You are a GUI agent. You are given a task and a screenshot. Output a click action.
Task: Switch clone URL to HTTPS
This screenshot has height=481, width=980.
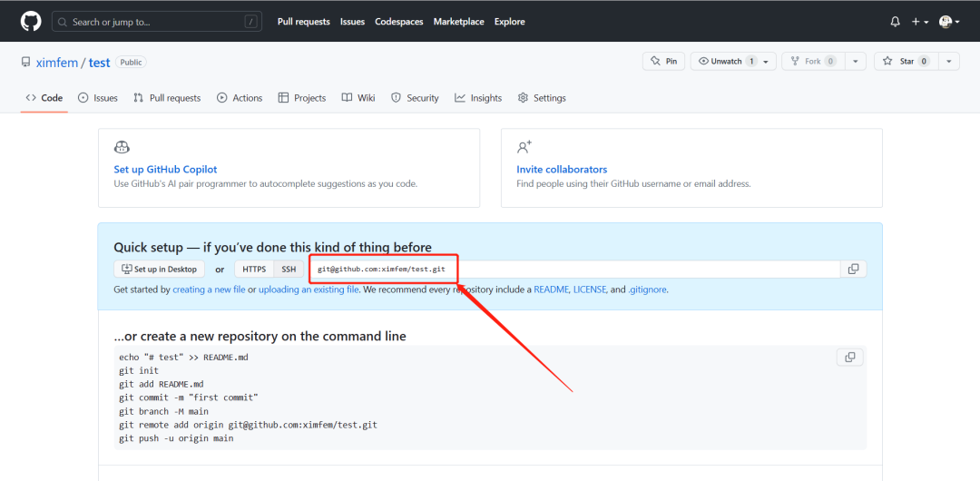[254, 269]
